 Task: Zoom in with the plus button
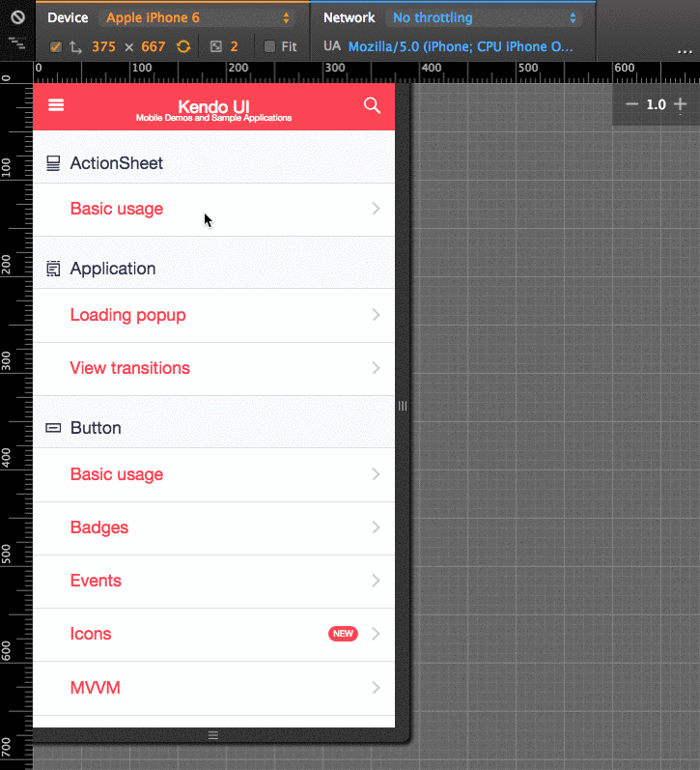click(680, 104)
